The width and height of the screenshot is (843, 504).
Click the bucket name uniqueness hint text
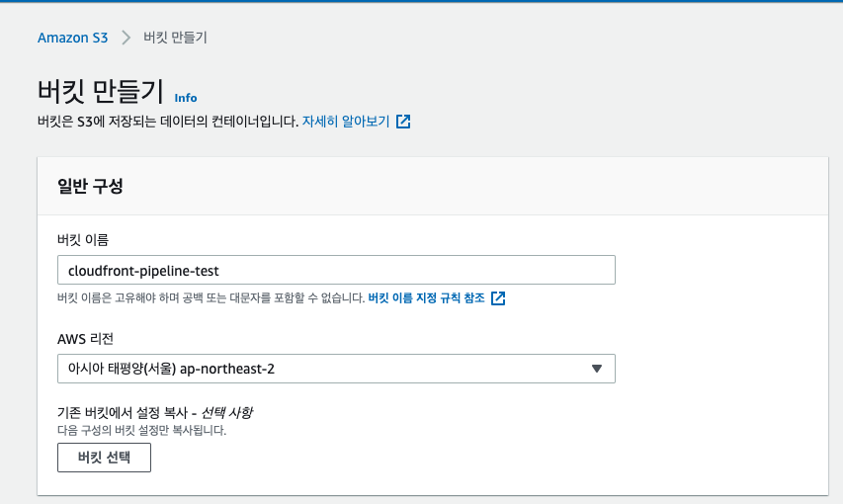click(211, 298)
